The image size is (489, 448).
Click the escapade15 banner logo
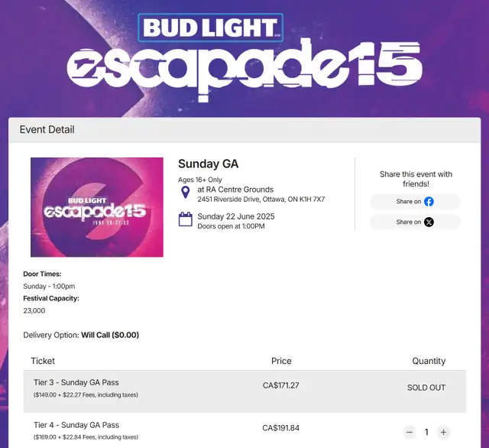[244, 70]
